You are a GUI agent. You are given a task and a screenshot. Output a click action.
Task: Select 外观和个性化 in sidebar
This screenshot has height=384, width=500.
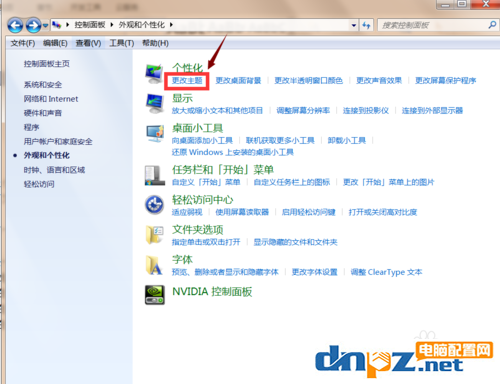[x=47, y=155]
